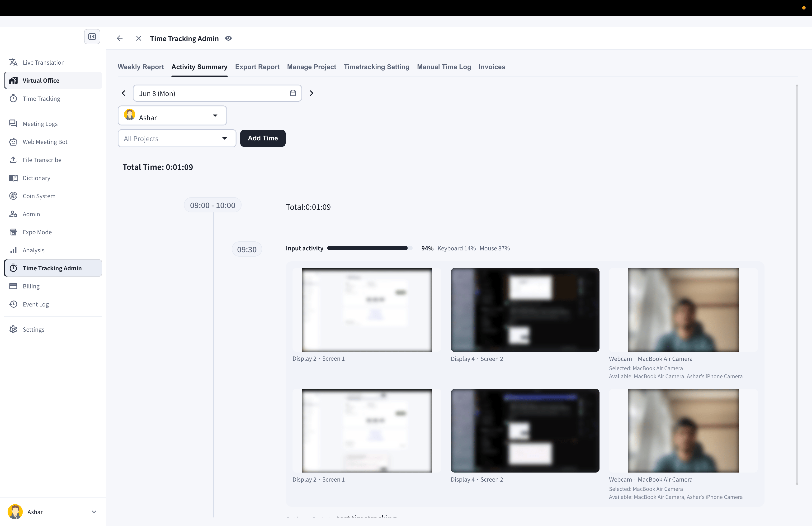Screen dimensions: 812x526
Task: Select the 09:00 - 10:00 timeline marker
Action: 212,205
